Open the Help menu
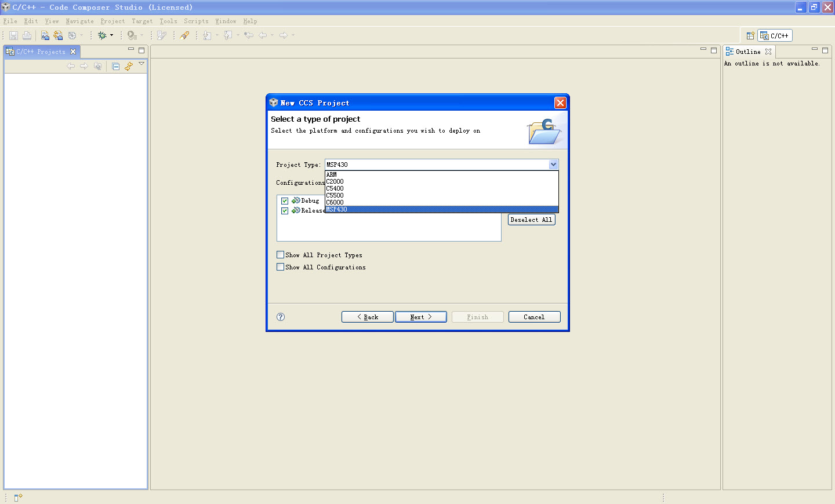Viewport: 835px width, 504px height. (x=250, y=21)
